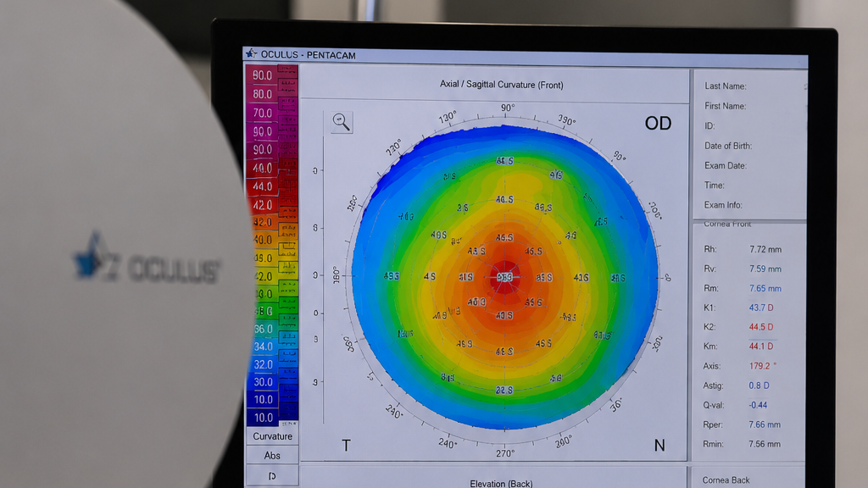Screen dimensions: 868x488
Task: Click the Elevation (Back) map title
Action: pyautogui.click(x=501, y=483)
